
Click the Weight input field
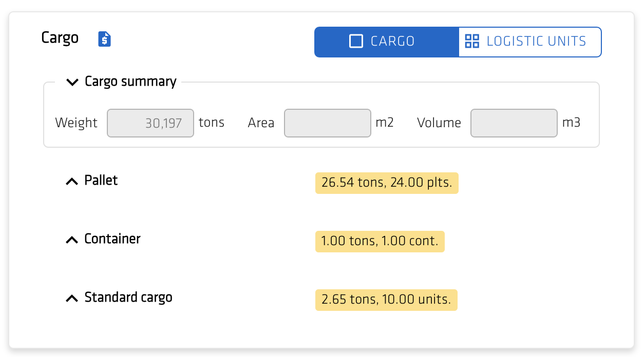(x=150, y=123)
